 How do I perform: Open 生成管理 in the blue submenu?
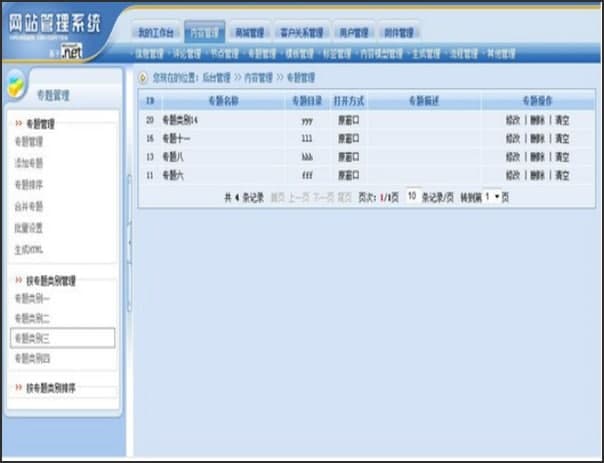coord(426,54)
